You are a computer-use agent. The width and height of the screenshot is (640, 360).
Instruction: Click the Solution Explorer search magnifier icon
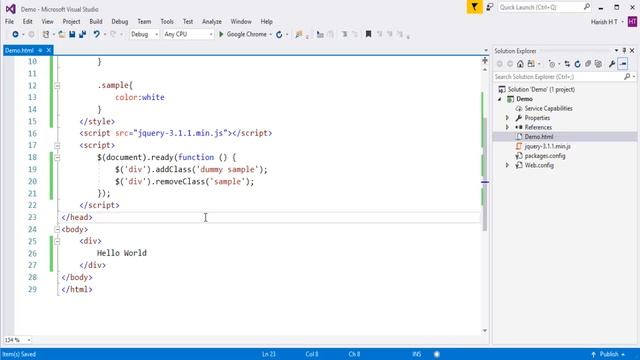(627, 77)
